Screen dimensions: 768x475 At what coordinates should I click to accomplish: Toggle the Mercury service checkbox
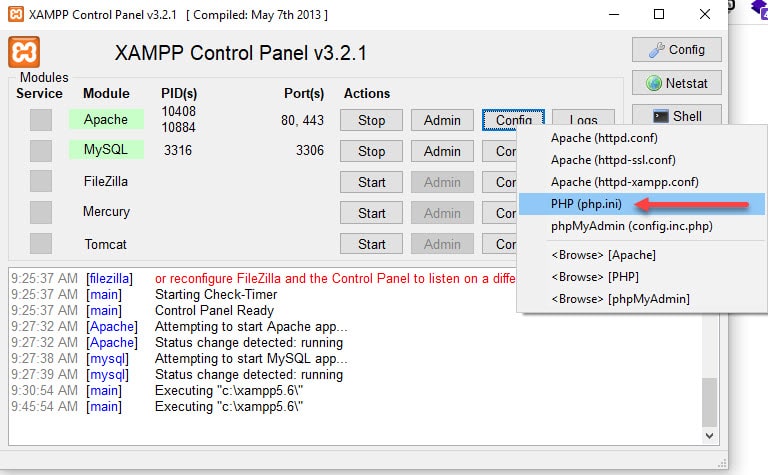coord(41,213)
